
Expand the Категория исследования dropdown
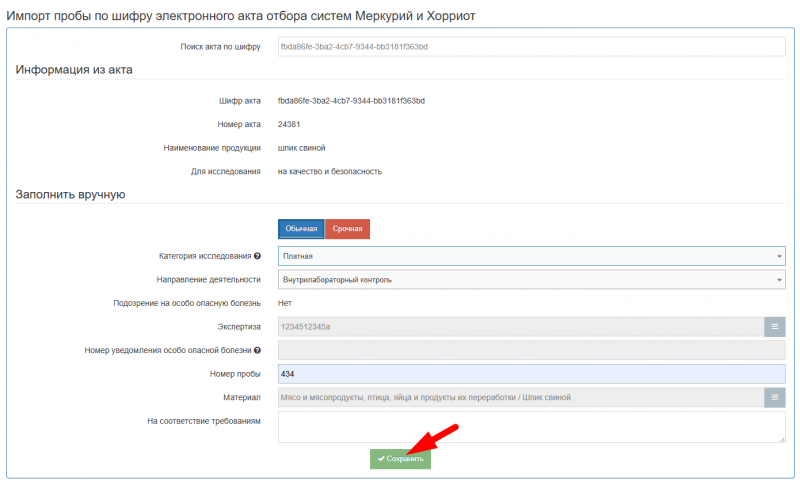(x=530, y=256)
